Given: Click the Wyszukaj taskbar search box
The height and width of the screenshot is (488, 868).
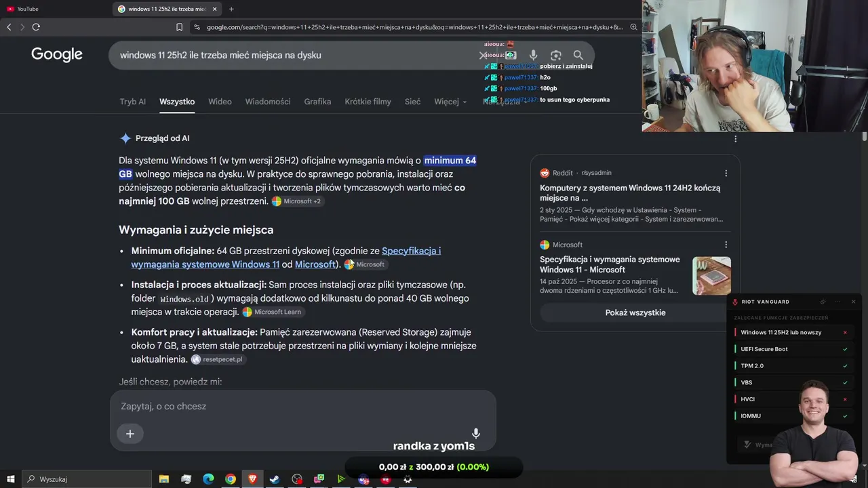Looking at the screenshot, I should pyautogui.click(x=87, y=479).
